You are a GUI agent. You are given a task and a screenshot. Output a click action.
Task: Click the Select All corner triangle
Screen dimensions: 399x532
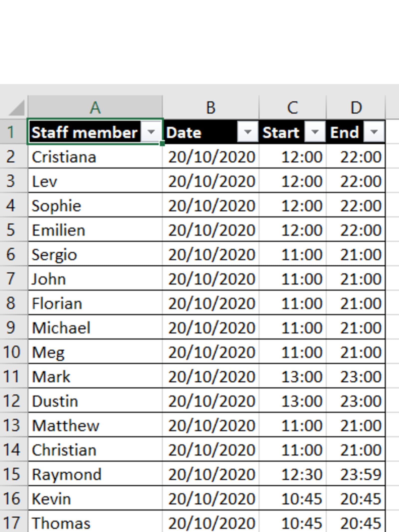tap(17, 108)
